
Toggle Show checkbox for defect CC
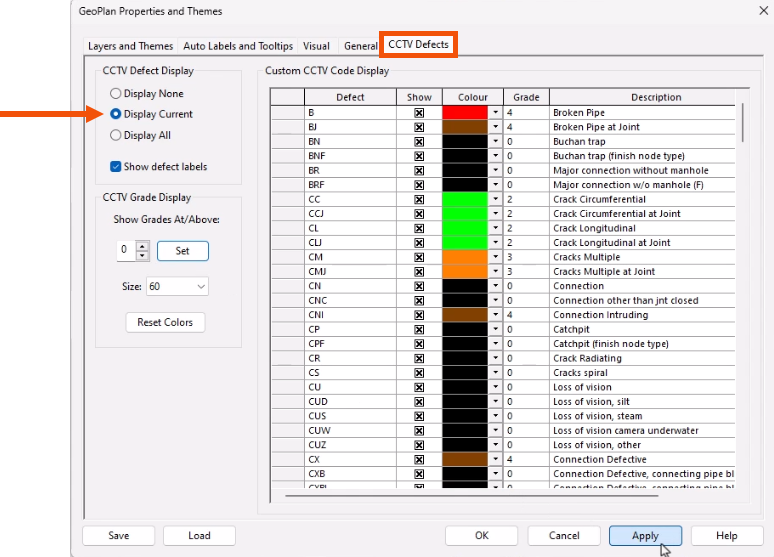tap(419, 199)
